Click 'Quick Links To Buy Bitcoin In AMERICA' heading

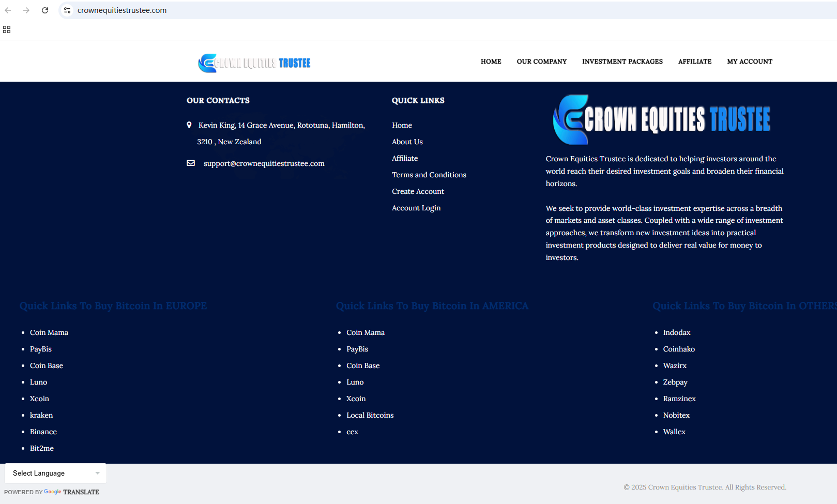tap(432, 306)
